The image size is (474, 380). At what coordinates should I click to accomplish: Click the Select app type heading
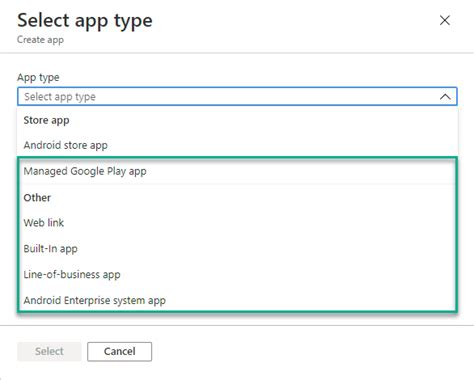tap(85, 21)
